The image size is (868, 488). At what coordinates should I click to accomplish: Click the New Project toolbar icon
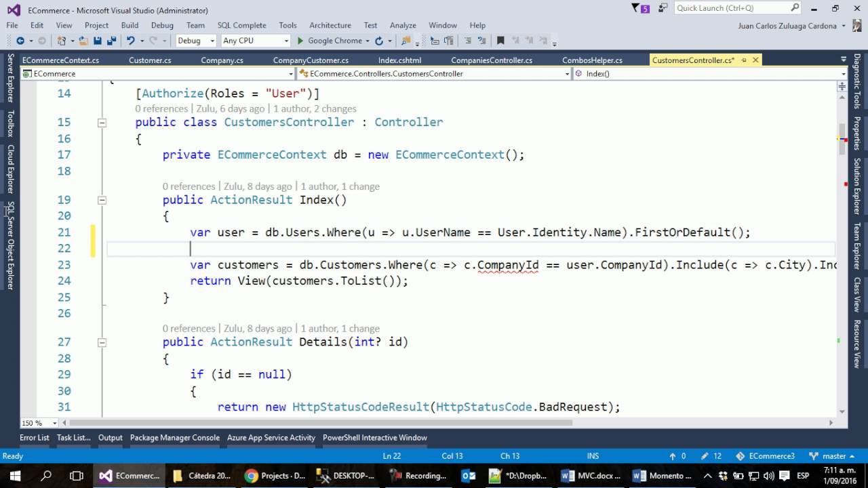[x=62, y=41]
